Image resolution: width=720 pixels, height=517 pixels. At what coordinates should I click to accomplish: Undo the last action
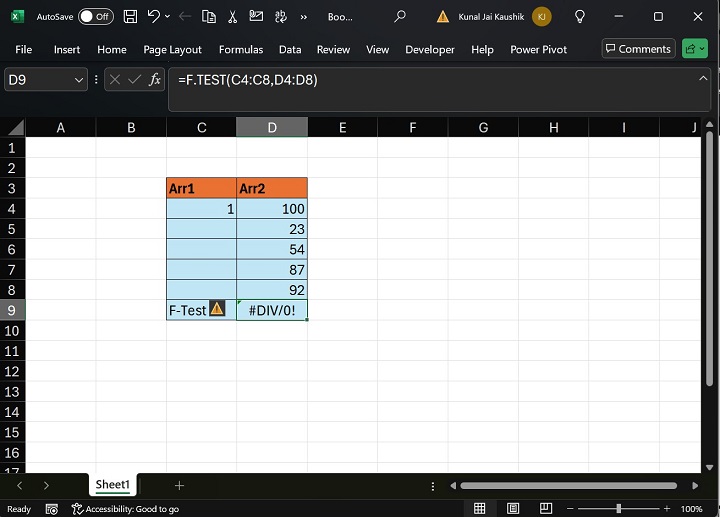pyautogui.click(x=153, y=17)
